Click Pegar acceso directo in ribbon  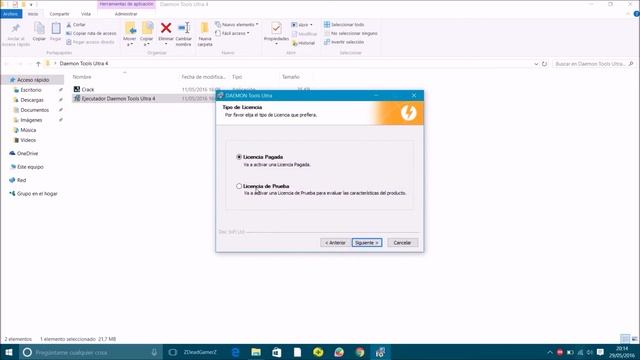90,42
